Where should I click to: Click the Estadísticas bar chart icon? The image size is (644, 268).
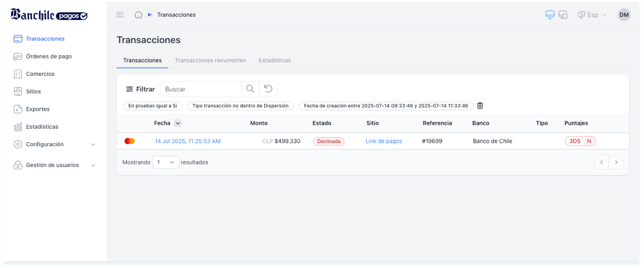18,127
